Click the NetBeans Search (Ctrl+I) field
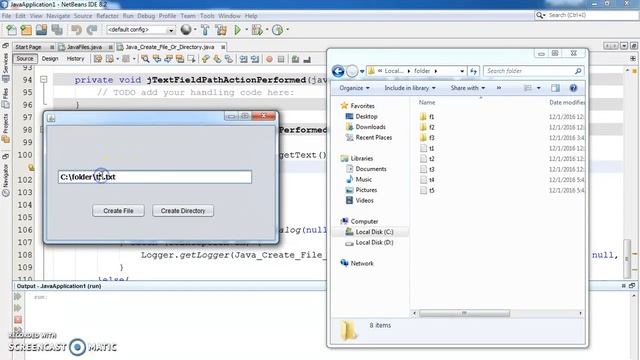 coord(586,15)
